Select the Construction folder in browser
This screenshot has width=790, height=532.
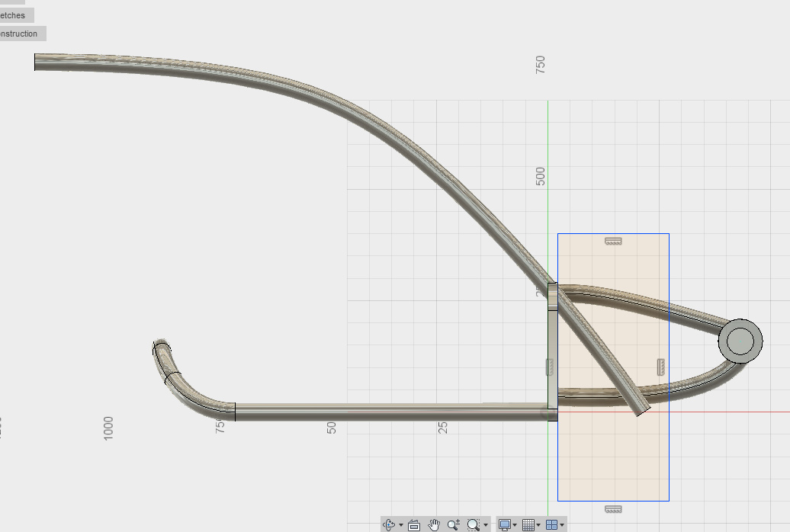[x=20, y=34]
